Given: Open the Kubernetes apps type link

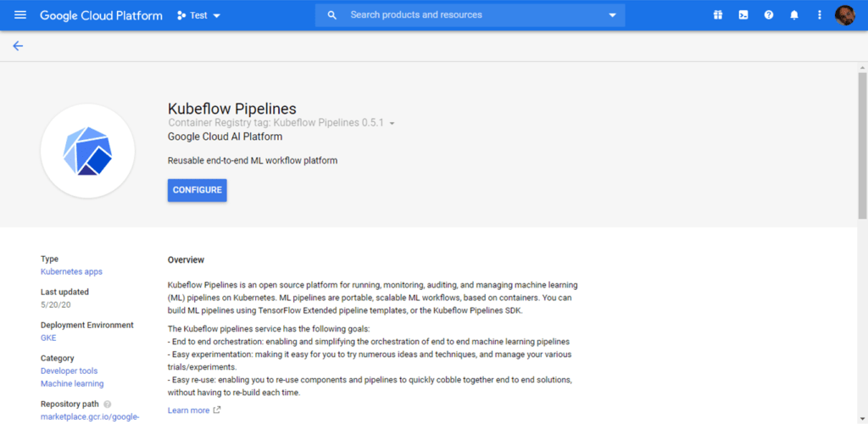Looking at the screenshot, I should 71,271.
